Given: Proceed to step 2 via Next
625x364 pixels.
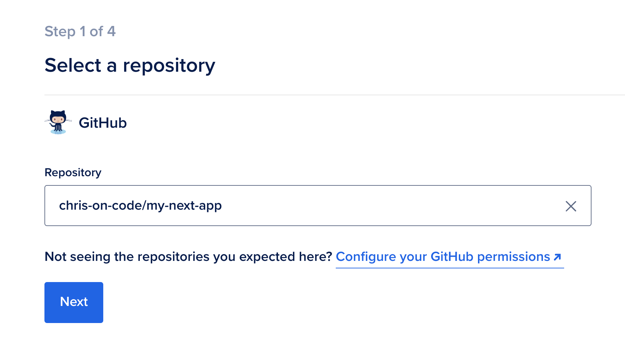Looking at the screenshot, I should (74, 302).
